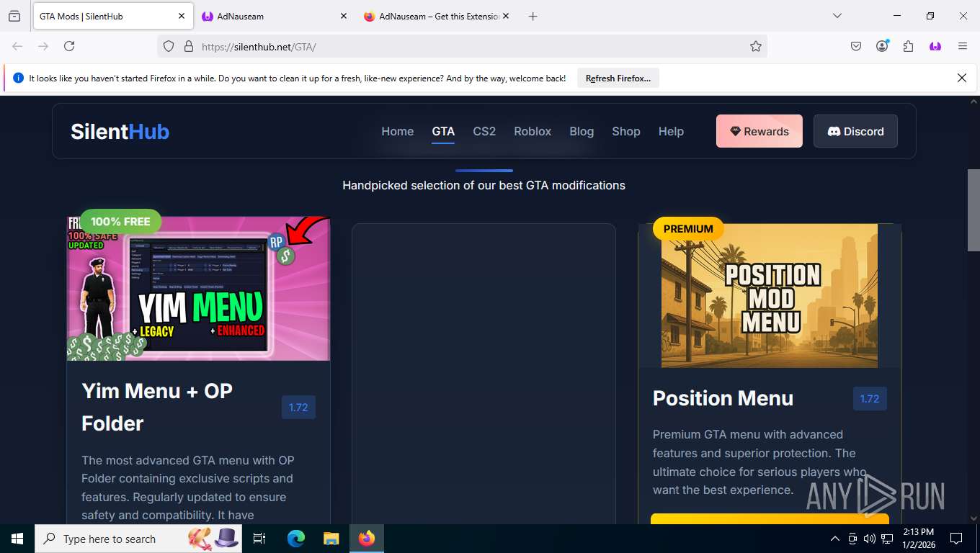This screenshot has width=980, height=553.
Task: Click the Discord button
Action: tap(855, 131)
